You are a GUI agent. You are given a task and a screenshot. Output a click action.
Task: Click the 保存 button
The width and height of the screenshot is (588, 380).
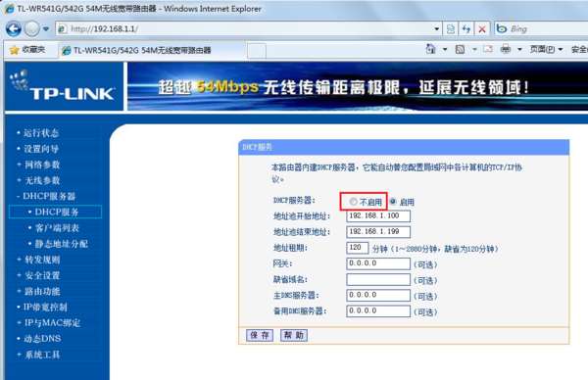pos(260,335)
